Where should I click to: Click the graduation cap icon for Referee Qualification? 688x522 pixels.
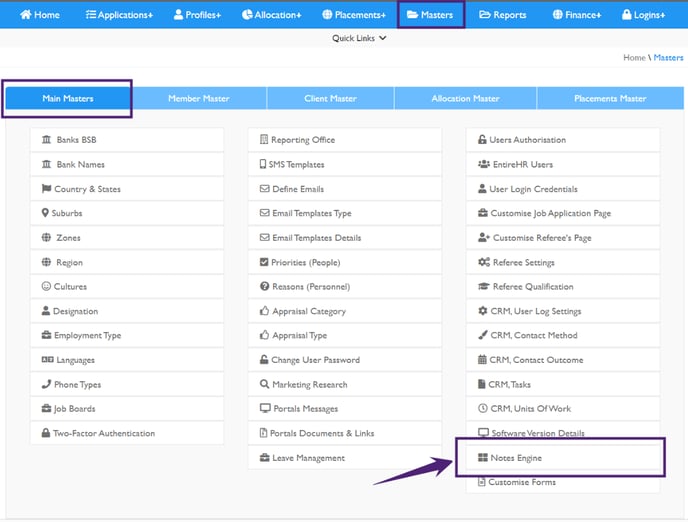484,286
